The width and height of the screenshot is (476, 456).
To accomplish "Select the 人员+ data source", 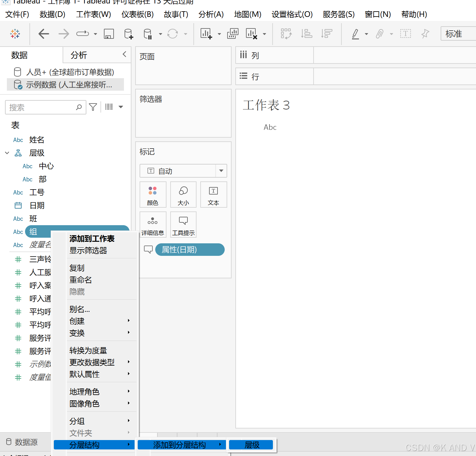I will point(65,72).
